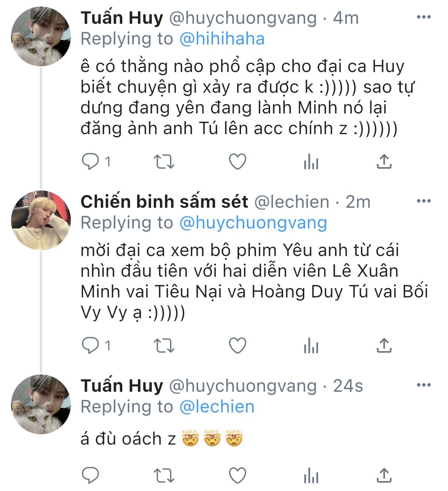Image resolution: width=448 pixels, height=491 pixels.
Task: Open Tuấn Huy's avatar on the first tweet
Action: pos(41,36)
